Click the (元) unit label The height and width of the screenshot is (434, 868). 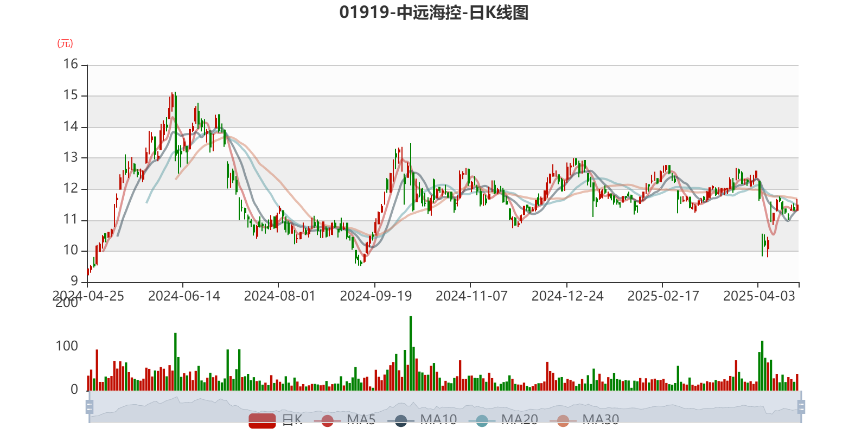(x=65, y=43)
